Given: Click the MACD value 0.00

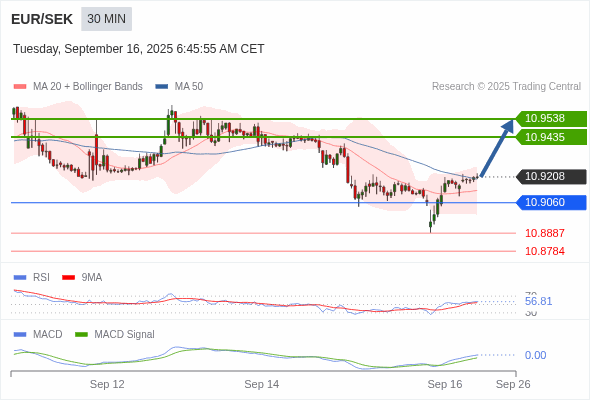Looking at the screenshot, I should tap(535, 355).
